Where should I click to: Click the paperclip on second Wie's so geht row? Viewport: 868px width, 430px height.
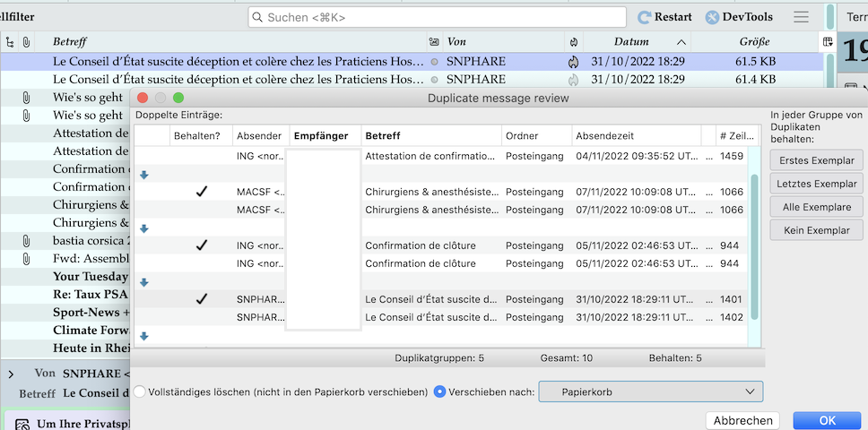pyautogui.click(x=26, y=116)
